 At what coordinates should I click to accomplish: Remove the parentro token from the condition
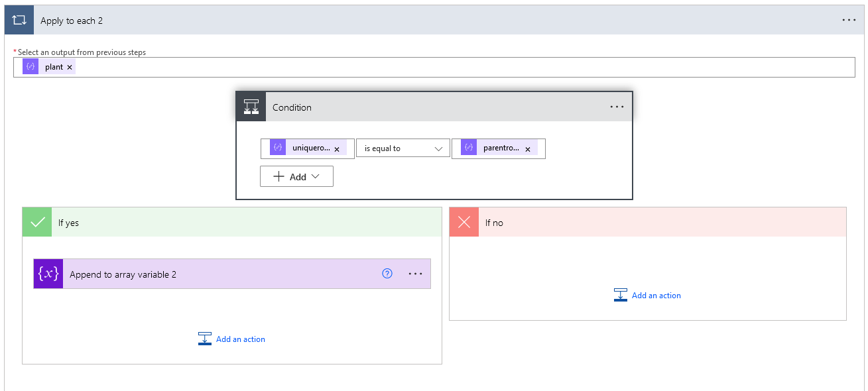[528, 149]
